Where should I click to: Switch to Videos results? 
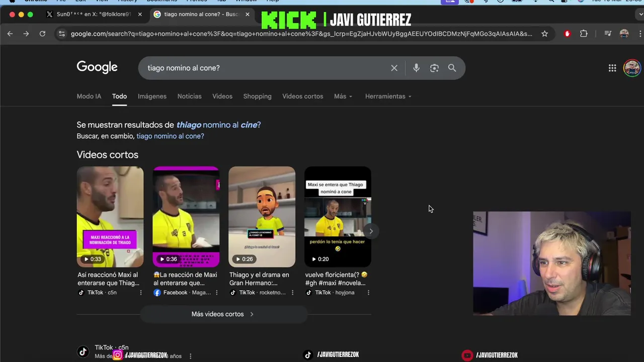pyautogui.click(x=222, y=96)
